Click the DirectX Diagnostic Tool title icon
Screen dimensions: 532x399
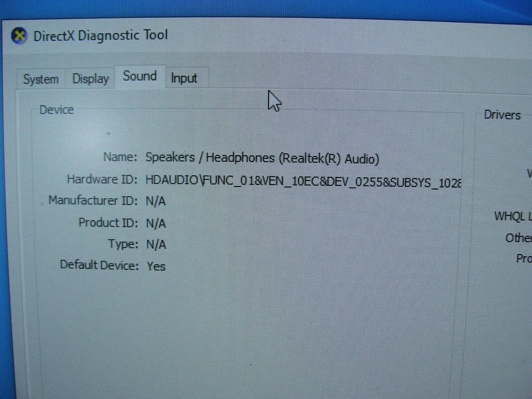[19, 35]
